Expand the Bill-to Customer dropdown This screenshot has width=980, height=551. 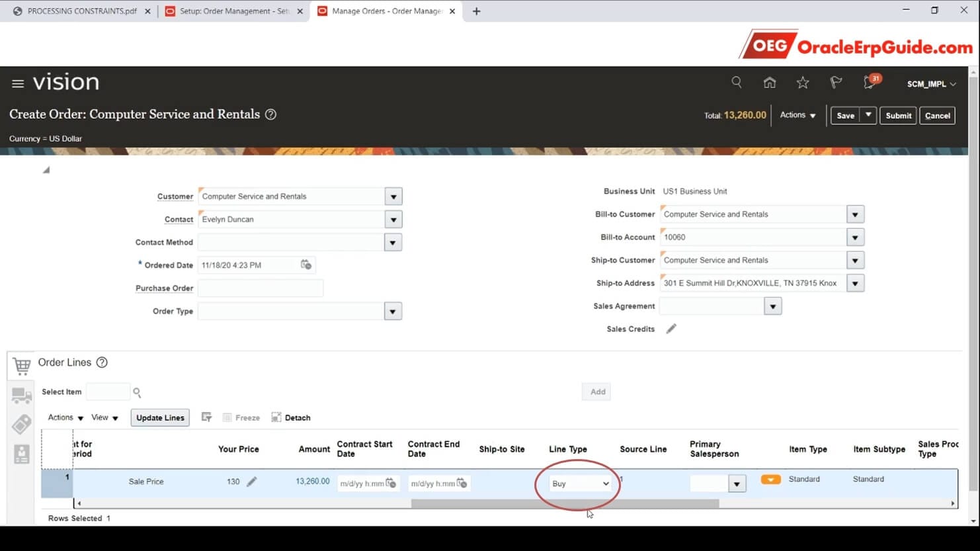(855, 214)
